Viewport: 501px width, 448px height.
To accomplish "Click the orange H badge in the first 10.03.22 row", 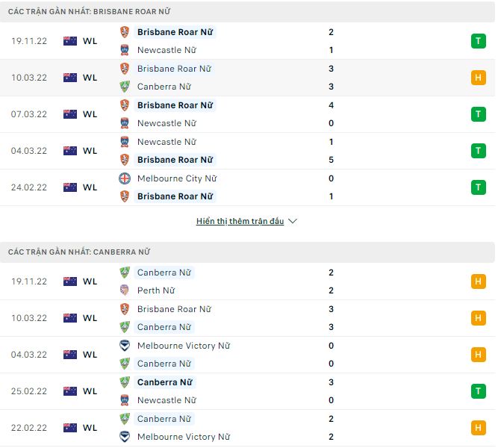I will (x=479, y=78).
